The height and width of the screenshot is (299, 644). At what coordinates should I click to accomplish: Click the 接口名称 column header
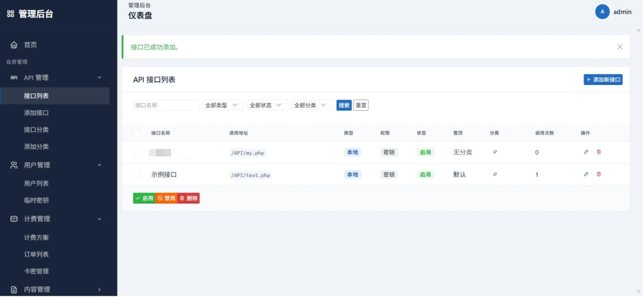160,133
